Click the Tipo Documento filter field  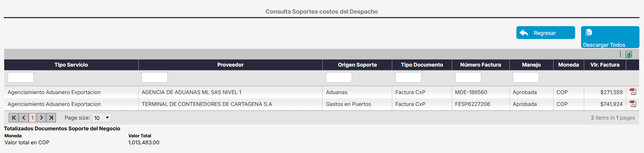(408, 77)
